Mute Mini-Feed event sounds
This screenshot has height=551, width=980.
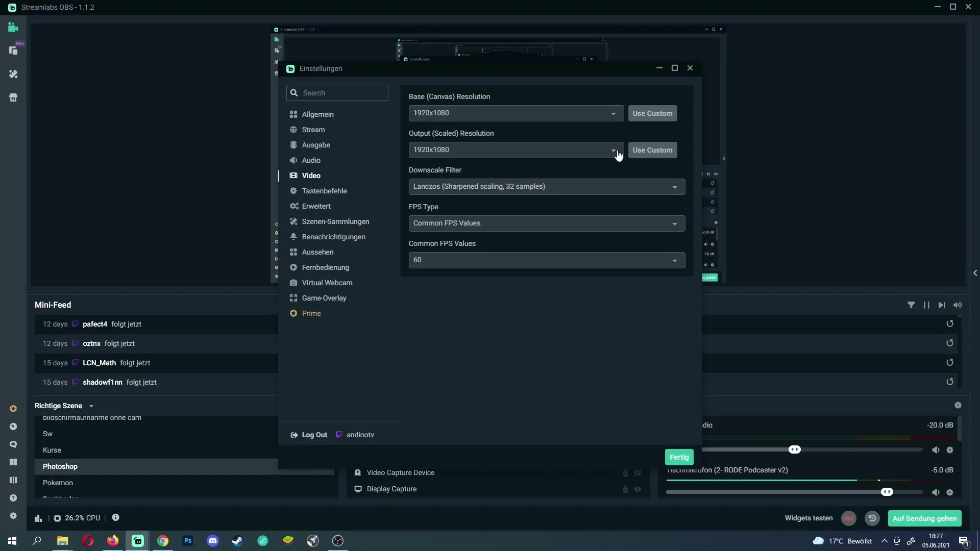pyautogui.click(x=958, y=305)
